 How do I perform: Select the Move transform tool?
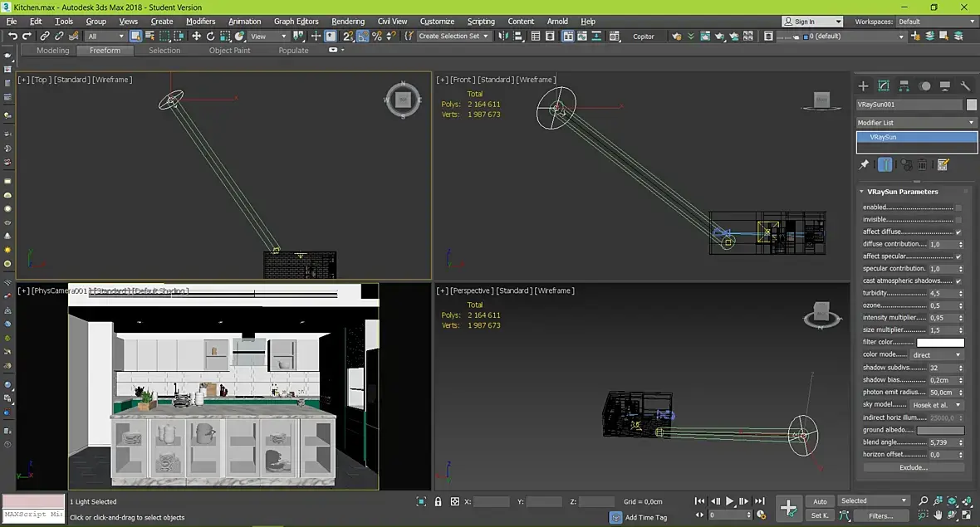[x=196, y=37]
